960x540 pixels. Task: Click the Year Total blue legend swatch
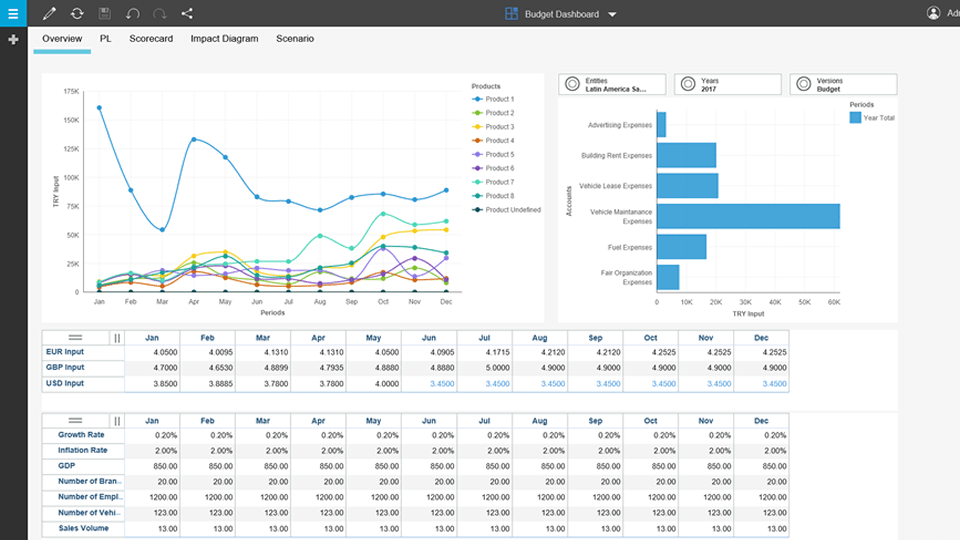[855, 118]
